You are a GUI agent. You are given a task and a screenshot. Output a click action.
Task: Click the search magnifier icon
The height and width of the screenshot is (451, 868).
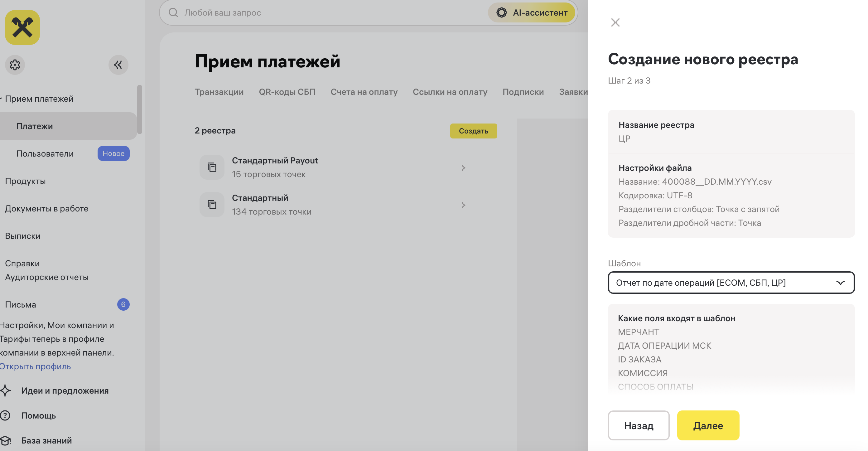[x=173, y=12]
